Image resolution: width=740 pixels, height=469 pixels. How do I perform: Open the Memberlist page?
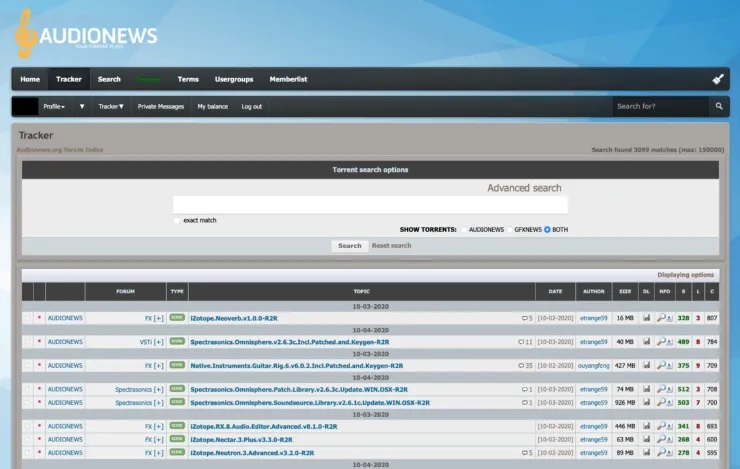288,79
